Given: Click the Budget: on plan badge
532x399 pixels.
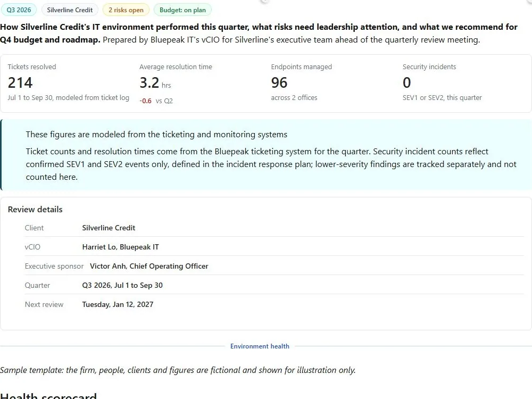Looking at the screenshot, I should point(182,10).
